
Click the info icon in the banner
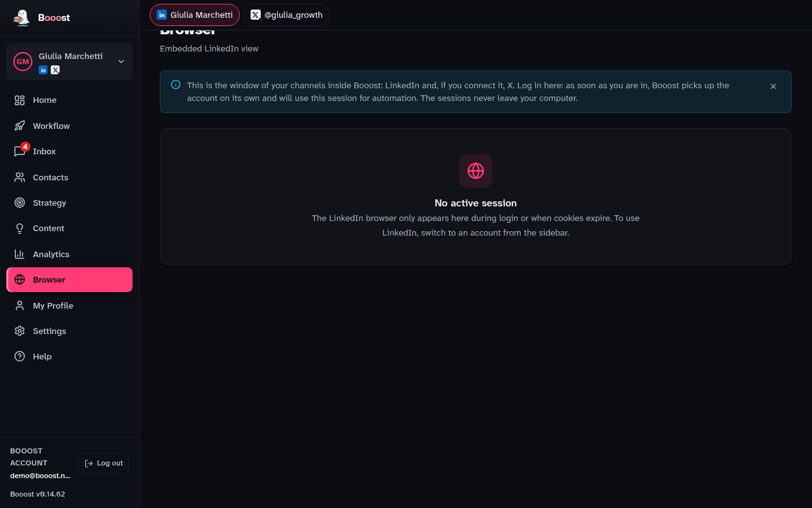pyautogui.click(x=176, y=84)
